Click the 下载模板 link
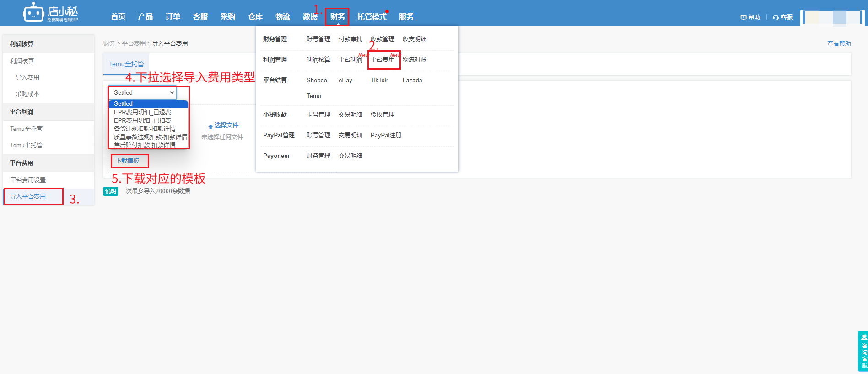 click(x=127, y=161)
